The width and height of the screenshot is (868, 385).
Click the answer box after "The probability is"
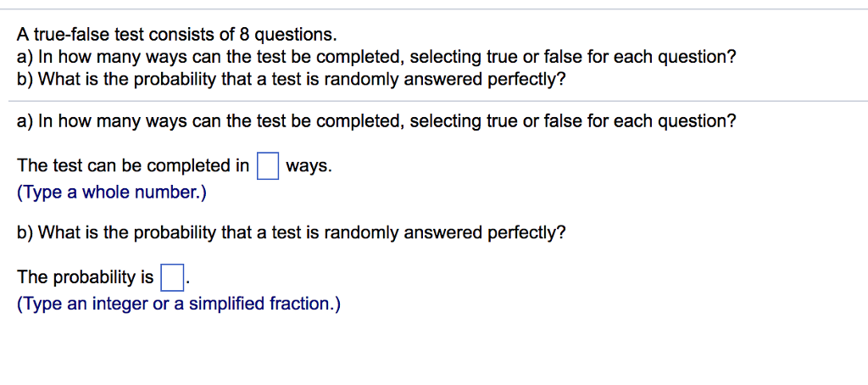click(x=171, y=278)
